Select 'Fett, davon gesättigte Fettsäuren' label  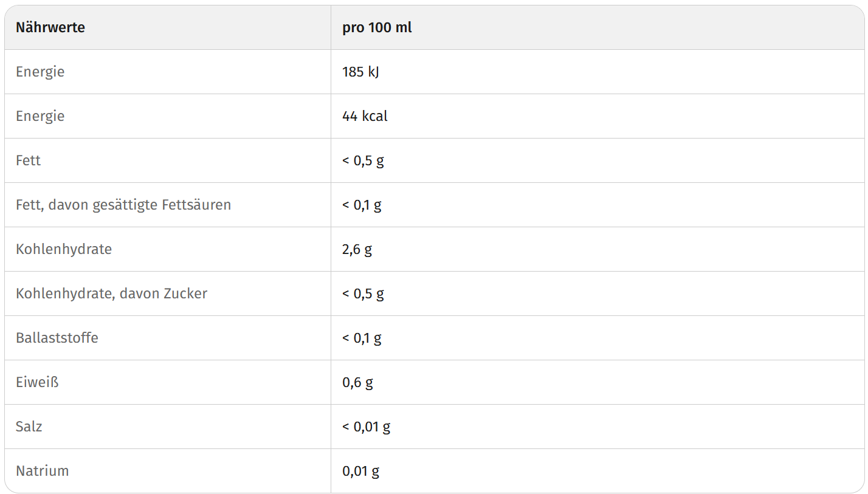(x=123, y=205)
